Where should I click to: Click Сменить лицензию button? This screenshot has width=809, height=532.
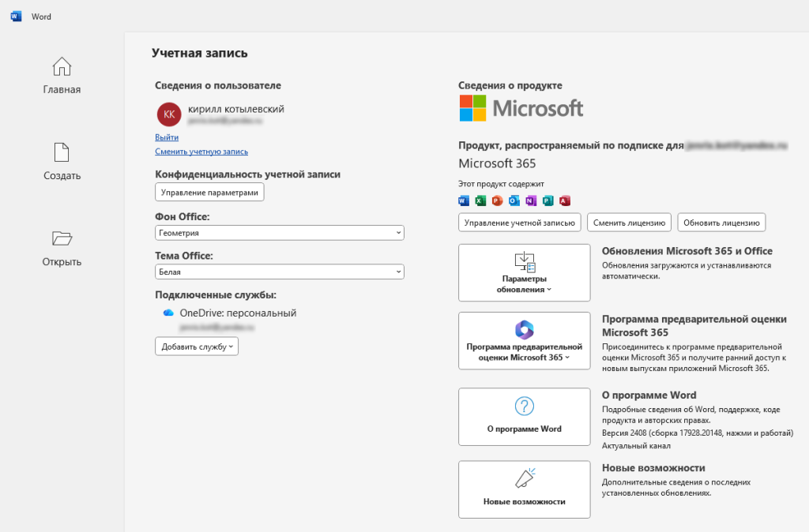click(x=629, y=223)
